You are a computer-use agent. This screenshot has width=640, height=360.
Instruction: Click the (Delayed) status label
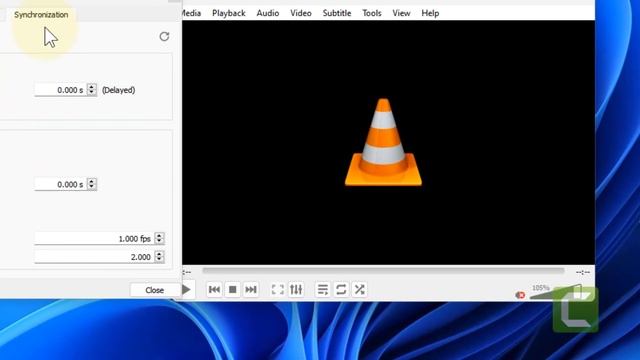tap(118, 90)
